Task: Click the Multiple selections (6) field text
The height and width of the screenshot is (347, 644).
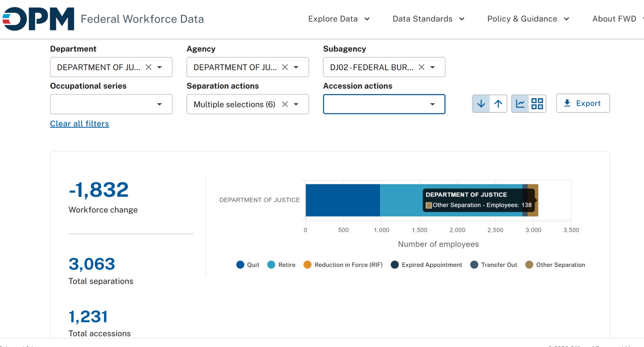Action: coord(235,104)
